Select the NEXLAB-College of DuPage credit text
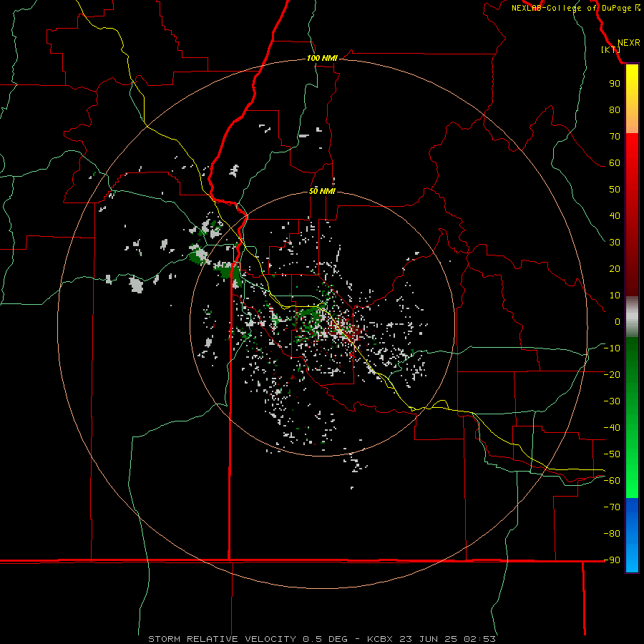 pyautogui.click(x=571, y=8)
